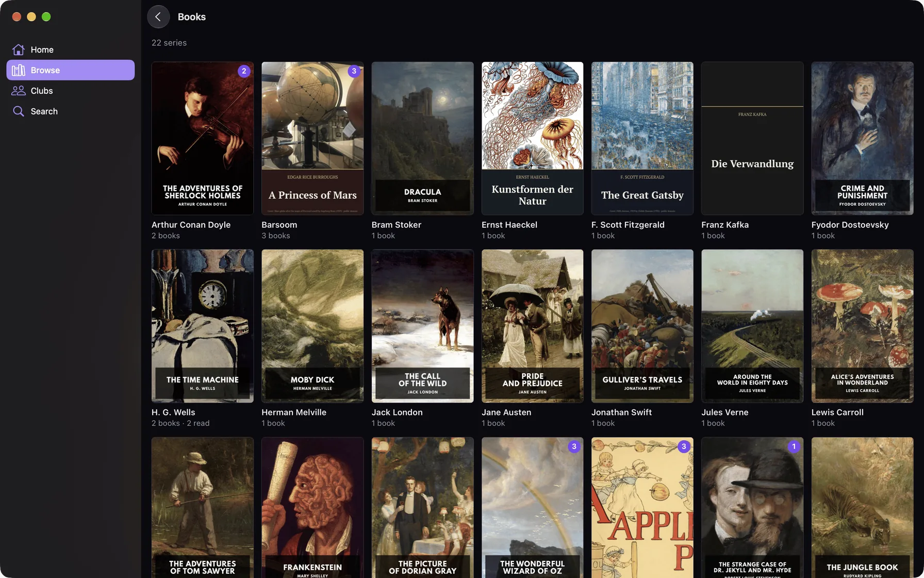Click the Clubs people icon
The height and width of the screenshot is (578, 924).
point(19,91)
